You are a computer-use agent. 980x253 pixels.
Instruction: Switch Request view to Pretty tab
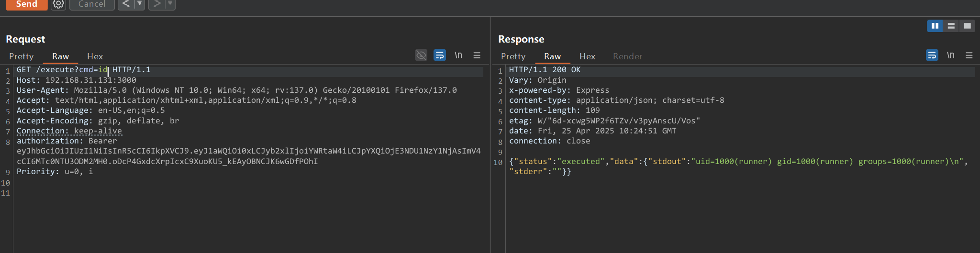(22, 56)
